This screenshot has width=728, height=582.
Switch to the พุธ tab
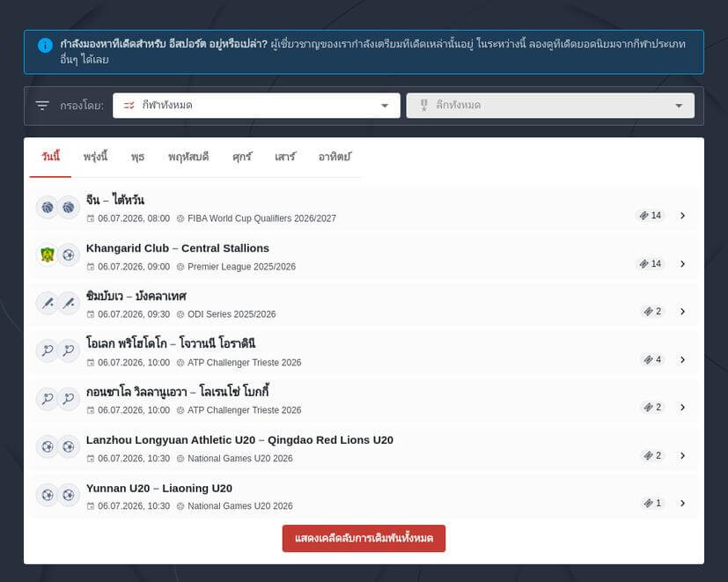tap(137, 157)
